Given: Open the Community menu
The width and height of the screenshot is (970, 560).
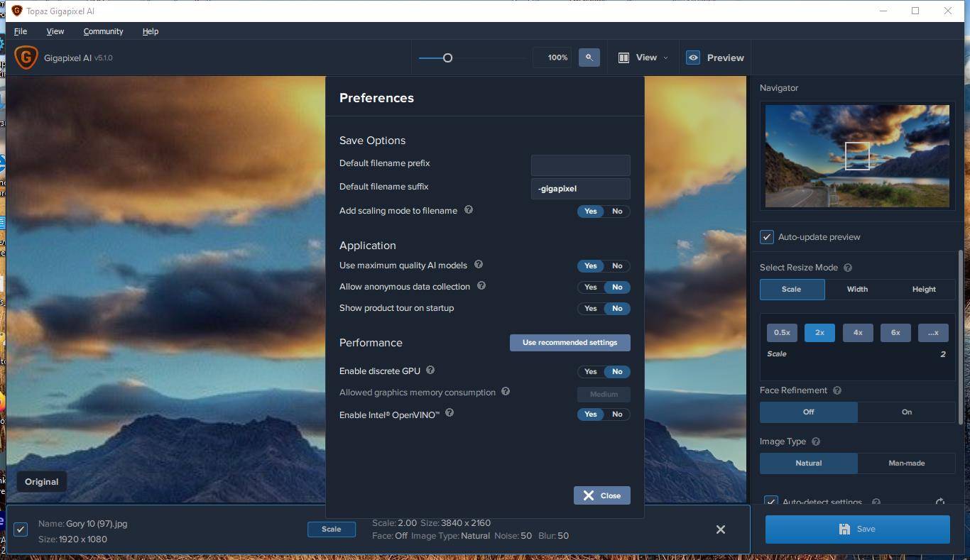Looking at the screenshot, I should pyautogui.click(x=103, y=31).
